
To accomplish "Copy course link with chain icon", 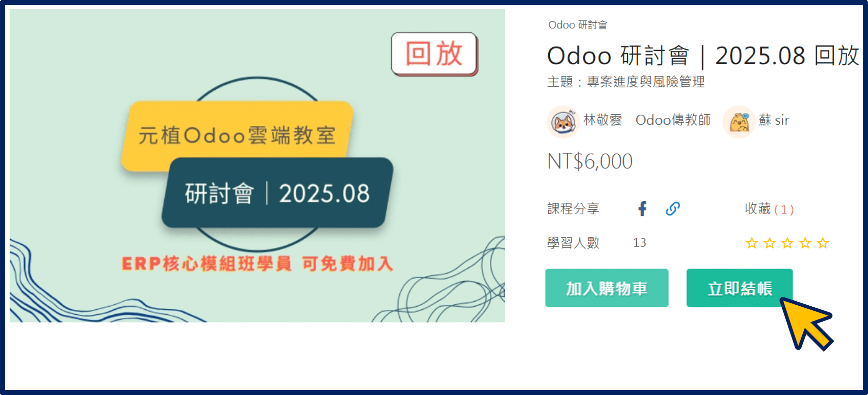I will pyautogui.click(x=673, y=209).
